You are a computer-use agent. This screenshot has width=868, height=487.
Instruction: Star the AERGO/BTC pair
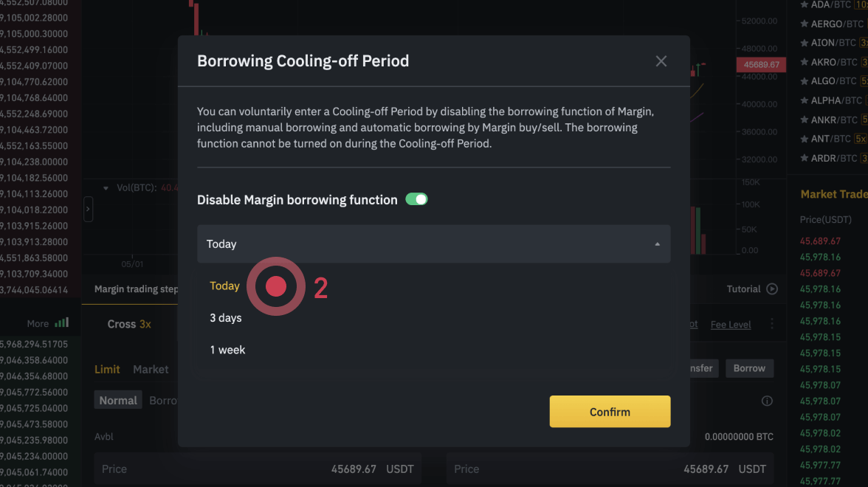805,24
